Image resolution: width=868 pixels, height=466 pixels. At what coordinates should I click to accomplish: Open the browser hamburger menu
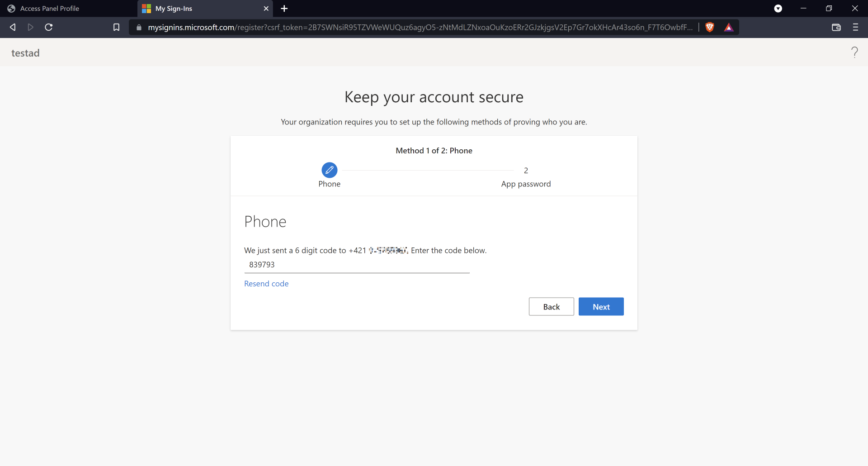point(855,27)
